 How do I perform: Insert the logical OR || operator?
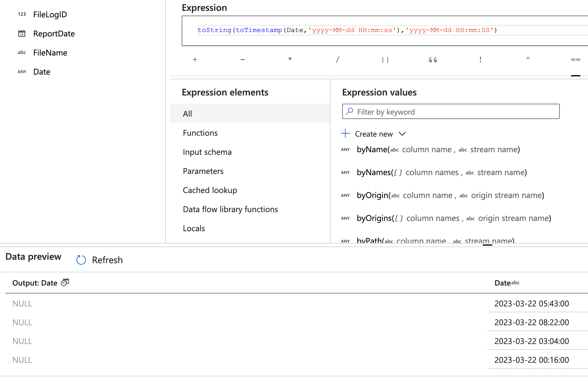(385, 60)
